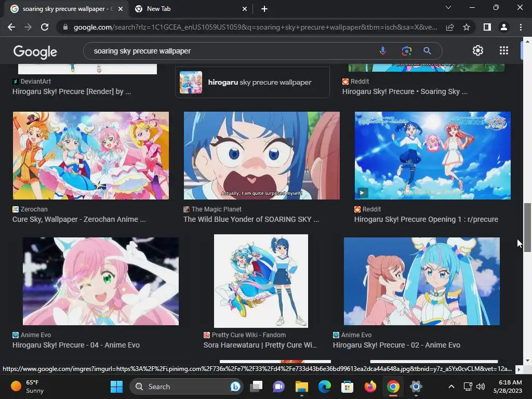Open the clock showing 6:18 AM

[508, 387]
